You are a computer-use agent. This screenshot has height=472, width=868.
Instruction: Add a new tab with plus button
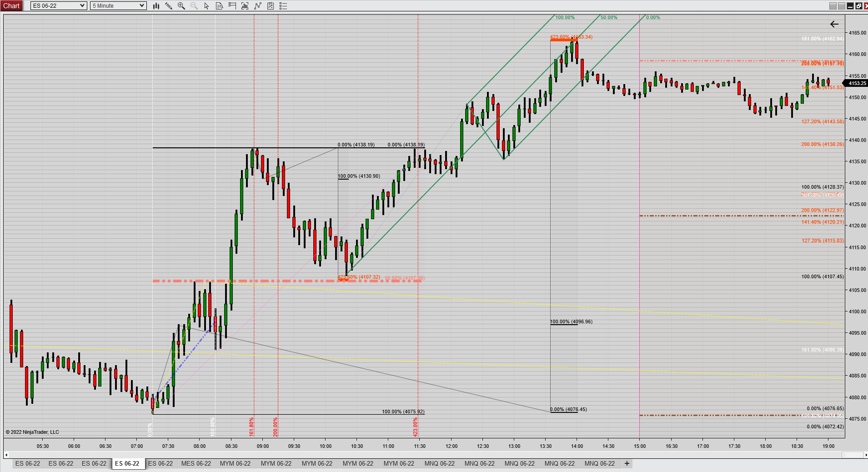point(627,463)
